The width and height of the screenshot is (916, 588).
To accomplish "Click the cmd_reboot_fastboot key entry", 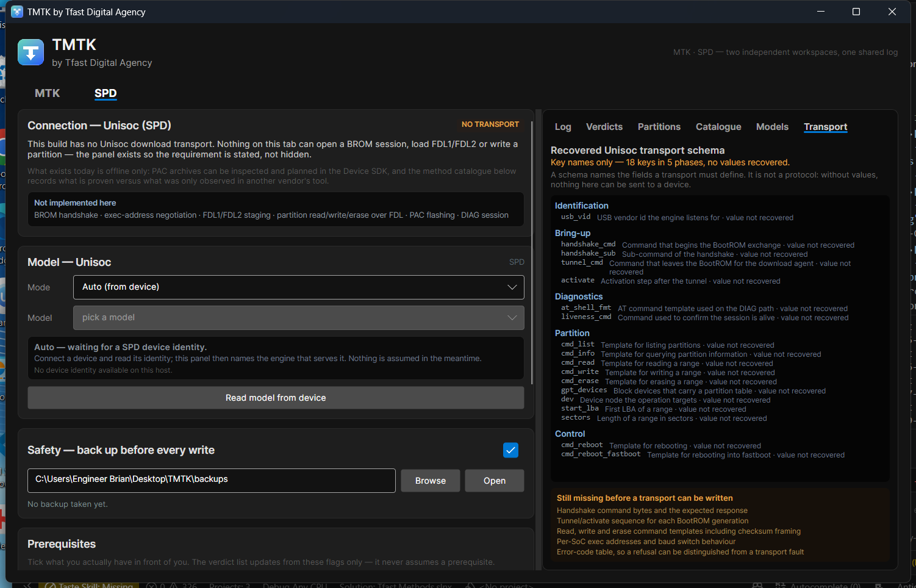I will point(601,454).
